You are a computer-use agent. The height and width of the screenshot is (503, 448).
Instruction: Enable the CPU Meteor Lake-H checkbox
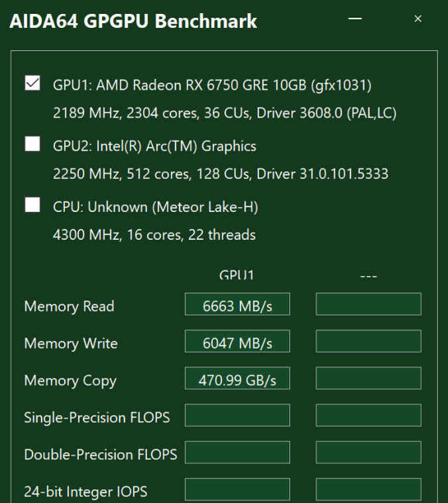(x=32, y=205)
